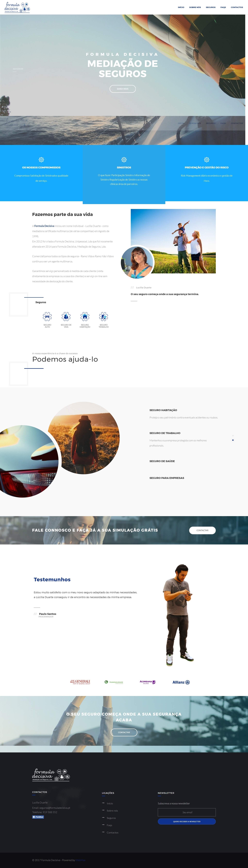Select the second active pagination dot
The width and height of the screenshot is (248, 868).
point(233,440)
